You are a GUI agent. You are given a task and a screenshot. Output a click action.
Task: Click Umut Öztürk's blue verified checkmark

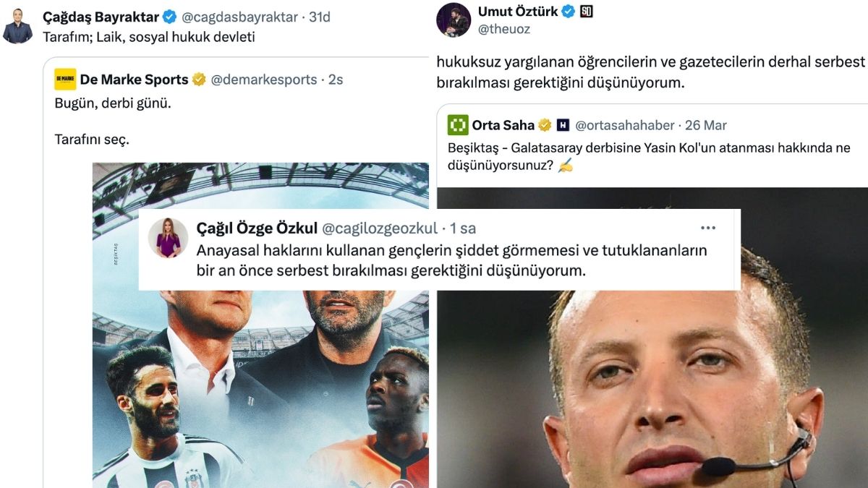569,12
